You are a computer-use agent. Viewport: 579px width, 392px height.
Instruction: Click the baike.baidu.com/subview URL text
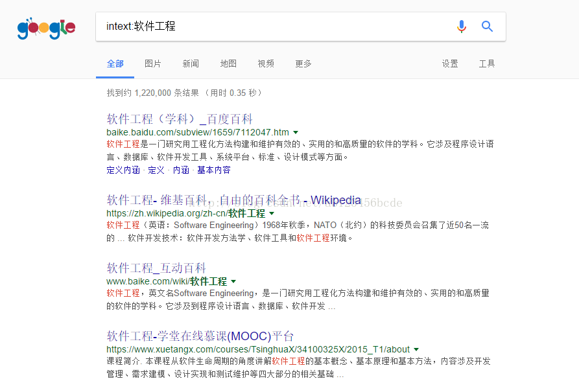coord(198,133)
